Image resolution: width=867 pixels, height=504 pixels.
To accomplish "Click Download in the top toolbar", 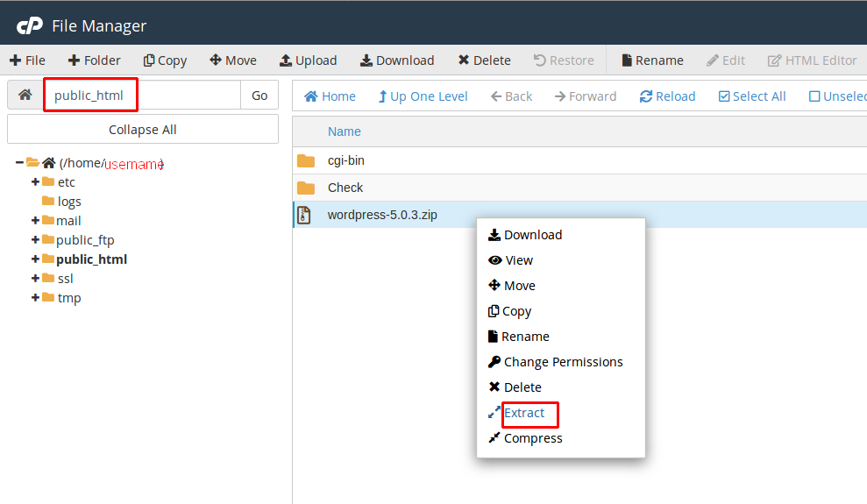I will (x=397, y=60).
